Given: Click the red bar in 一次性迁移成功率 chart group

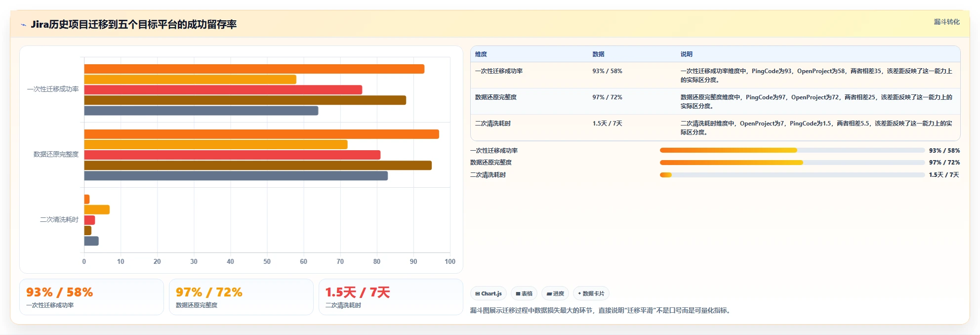Looking at the screenshot, I should [223, 90].
